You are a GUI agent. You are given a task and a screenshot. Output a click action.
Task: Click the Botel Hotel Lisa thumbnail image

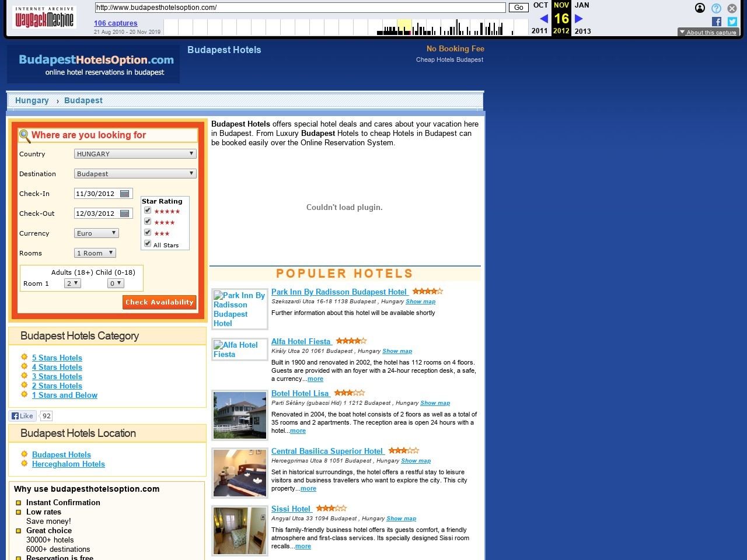click(239, 415)
